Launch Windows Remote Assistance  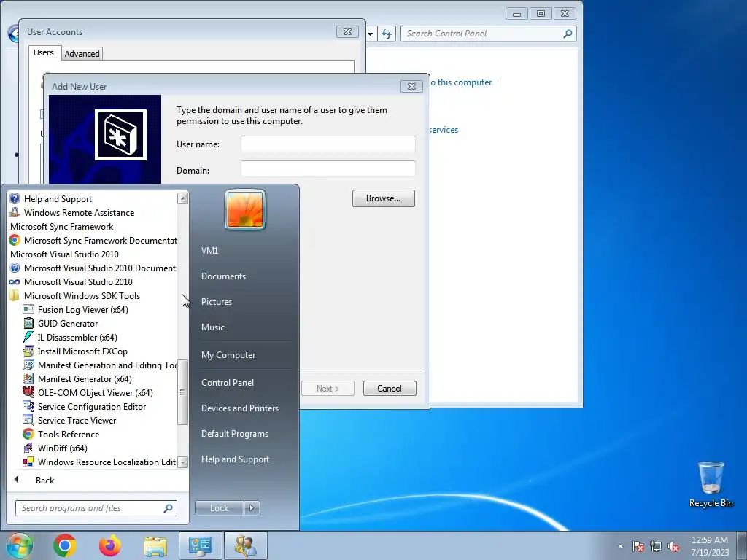[x=72, y=213]
